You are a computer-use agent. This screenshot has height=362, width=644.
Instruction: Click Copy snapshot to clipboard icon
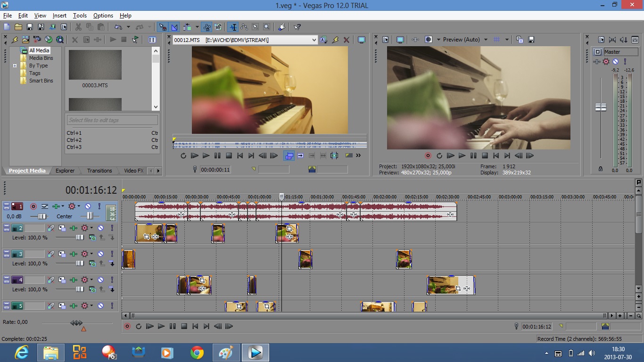pyautogui.click(x=520, y=40)
